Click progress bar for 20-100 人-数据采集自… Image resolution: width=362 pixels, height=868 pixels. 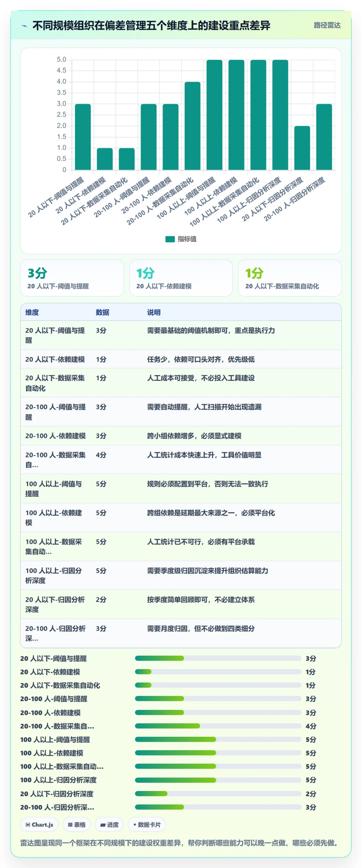coord(218,726)
